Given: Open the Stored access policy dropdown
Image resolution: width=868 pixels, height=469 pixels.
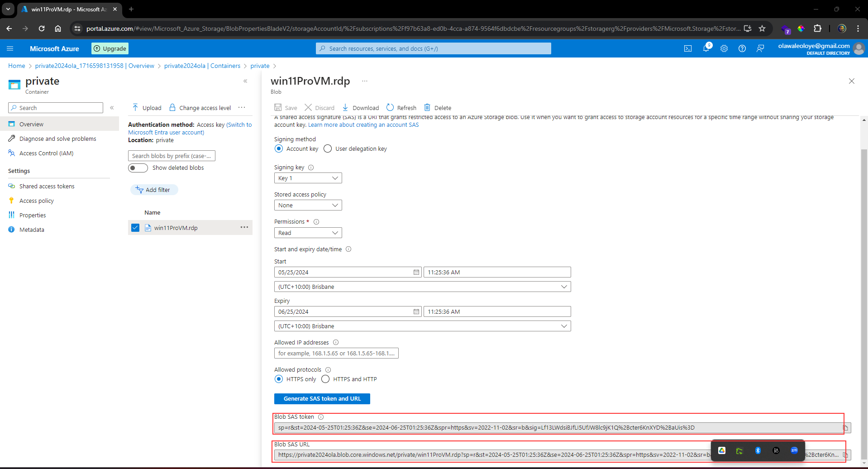Looking at the screenshot, I should (308, 206).
